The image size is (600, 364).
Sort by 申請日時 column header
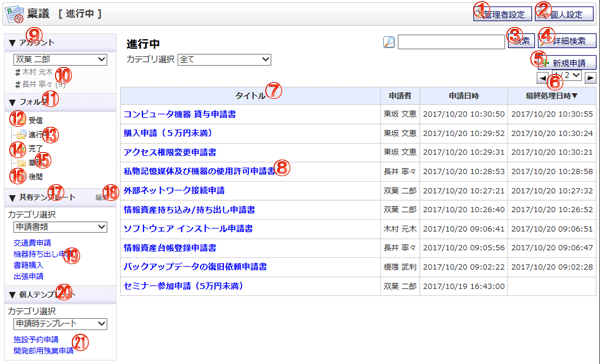463,96
